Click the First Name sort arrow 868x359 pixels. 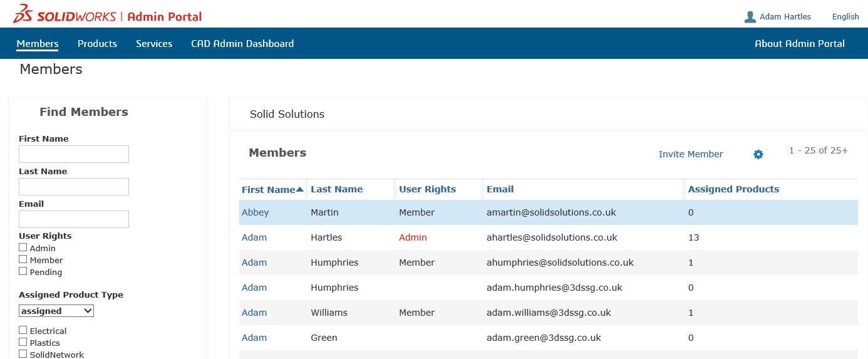[x=300, y=189]
